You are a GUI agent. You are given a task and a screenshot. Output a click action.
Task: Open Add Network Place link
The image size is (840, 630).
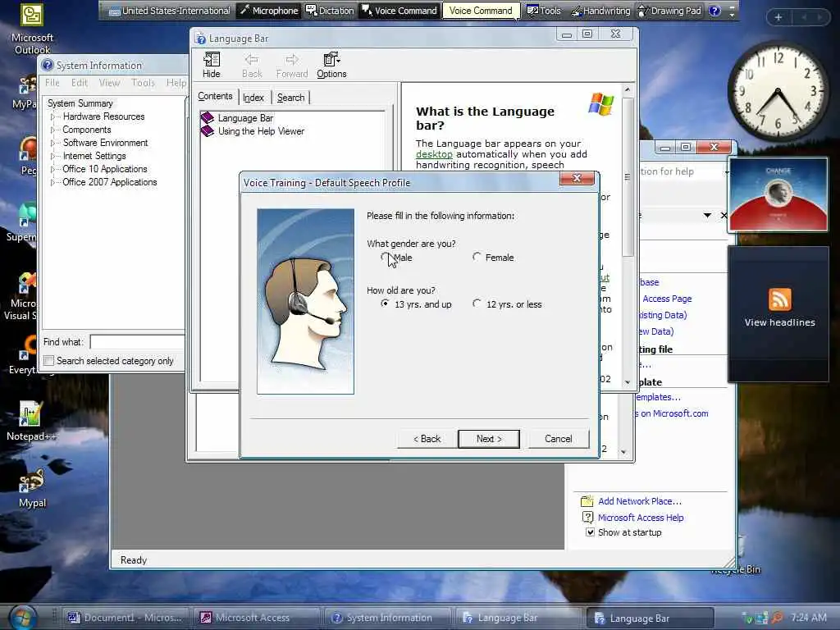pyautogui.click(x=640, y=501)
